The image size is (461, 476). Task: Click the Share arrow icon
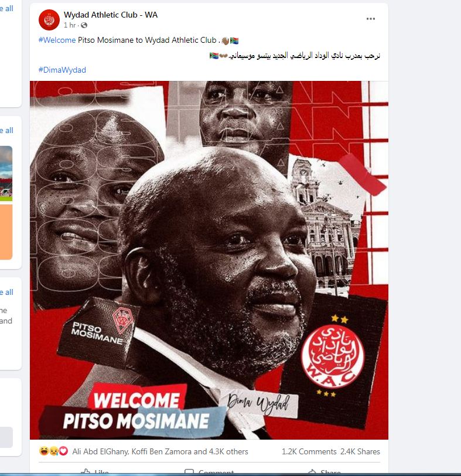point(312,472)
